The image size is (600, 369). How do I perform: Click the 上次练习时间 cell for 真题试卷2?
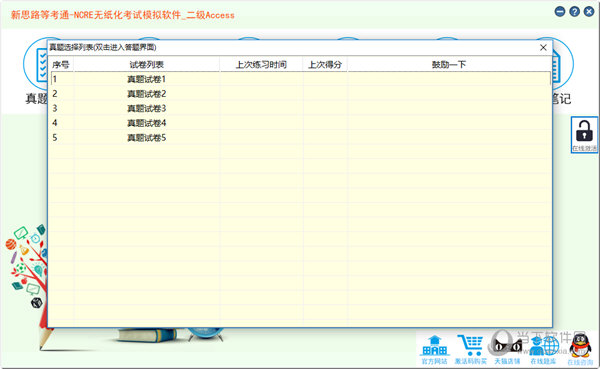click(x=261, y=93)
